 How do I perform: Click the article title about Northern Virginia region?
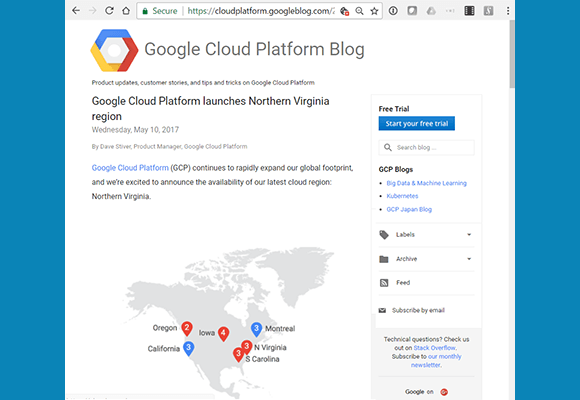click(x=210, y=108)
